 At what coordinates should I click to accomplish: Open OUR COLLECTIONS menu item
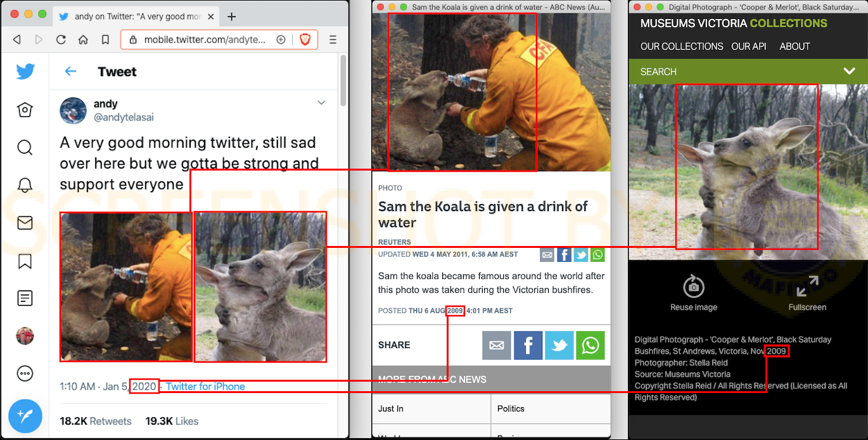(x=682, y=46)
